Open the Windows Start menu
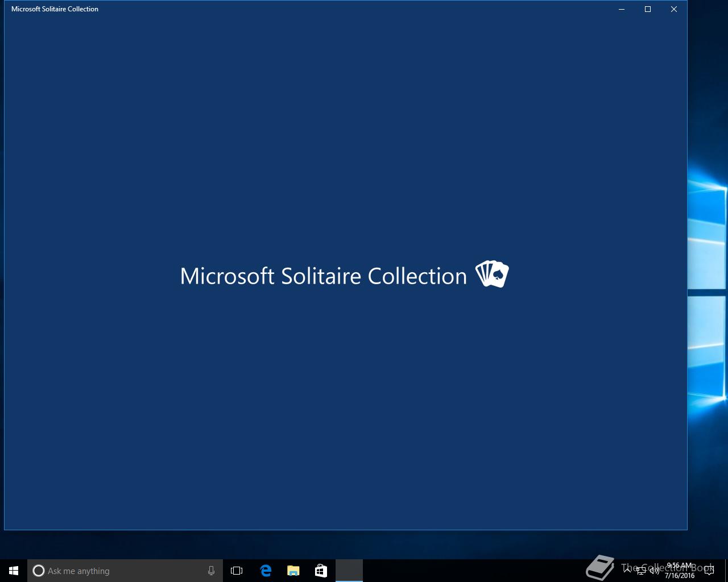 14,571
